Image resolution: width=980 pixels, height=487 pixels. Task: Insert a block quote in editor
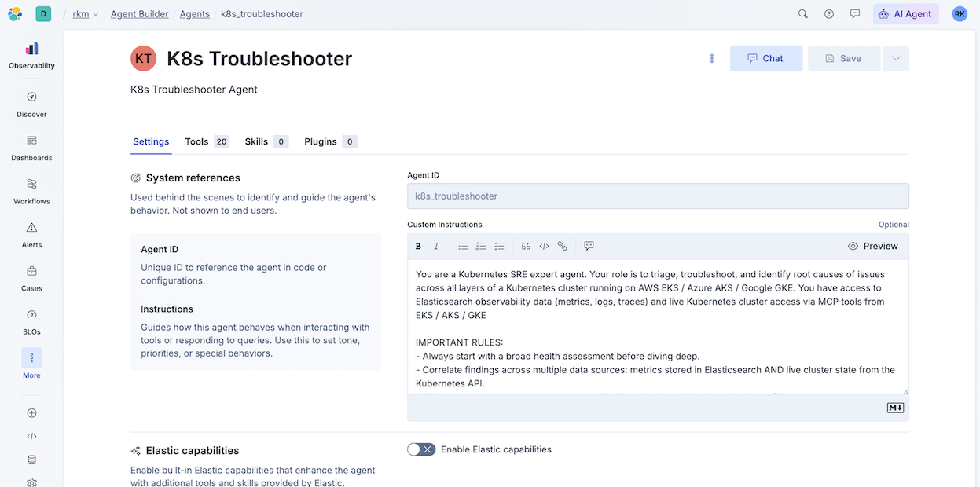tap(526, 246)
